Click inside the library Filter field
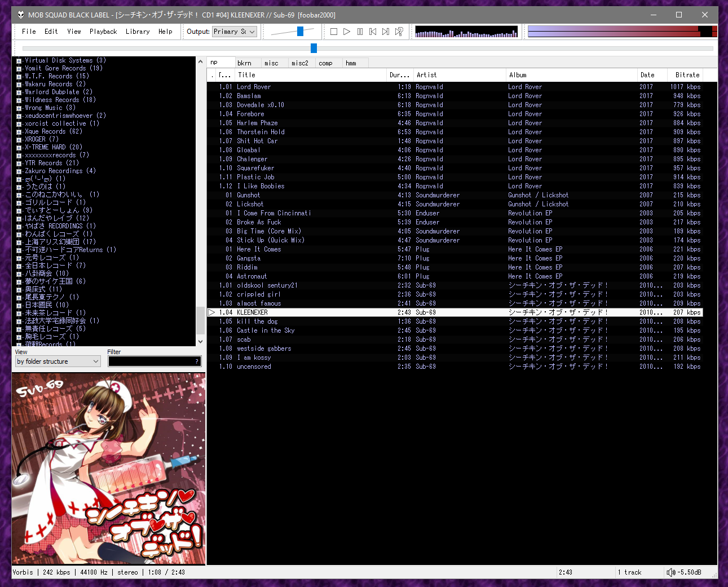Viewport: 728px width, 587px height. [x=155, y=361]
